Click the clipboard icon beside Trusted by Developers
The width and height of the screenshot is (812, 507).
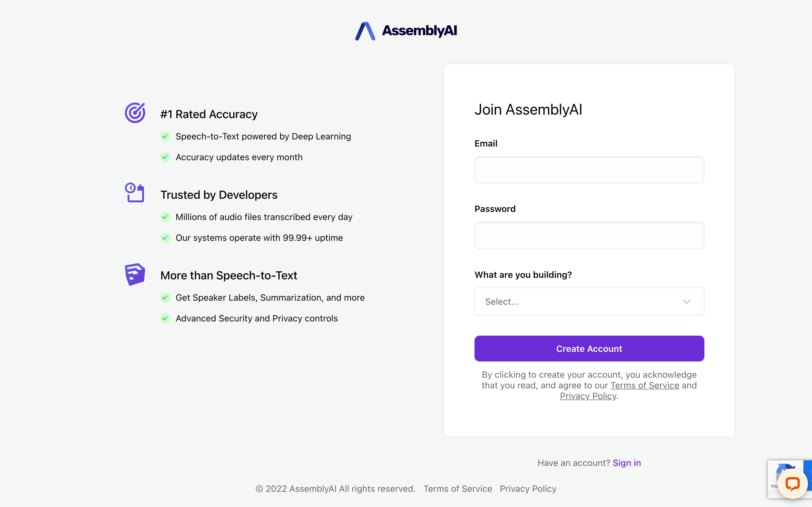135,193
